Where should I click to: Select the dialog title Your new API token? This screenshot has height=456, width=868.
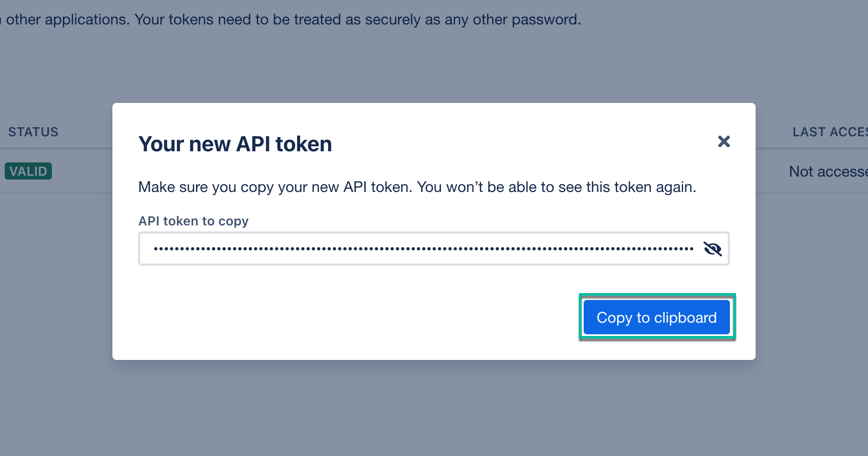(235, 144)
